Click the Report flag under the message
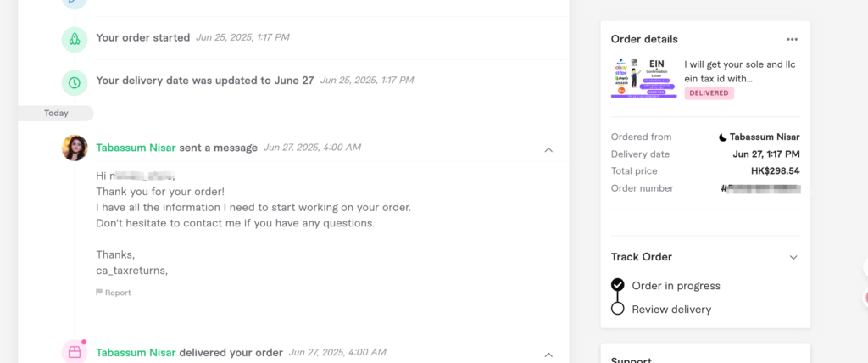868x363 pixels. tap(114, 293)
